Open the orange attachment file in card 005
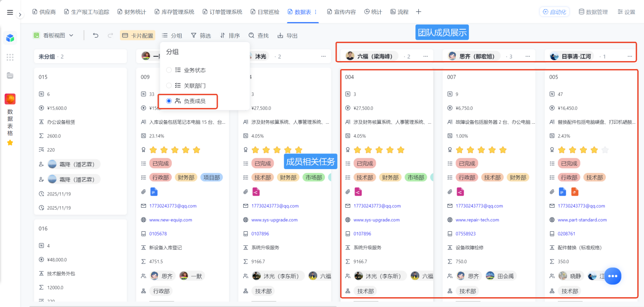 [x=574, y=192]
